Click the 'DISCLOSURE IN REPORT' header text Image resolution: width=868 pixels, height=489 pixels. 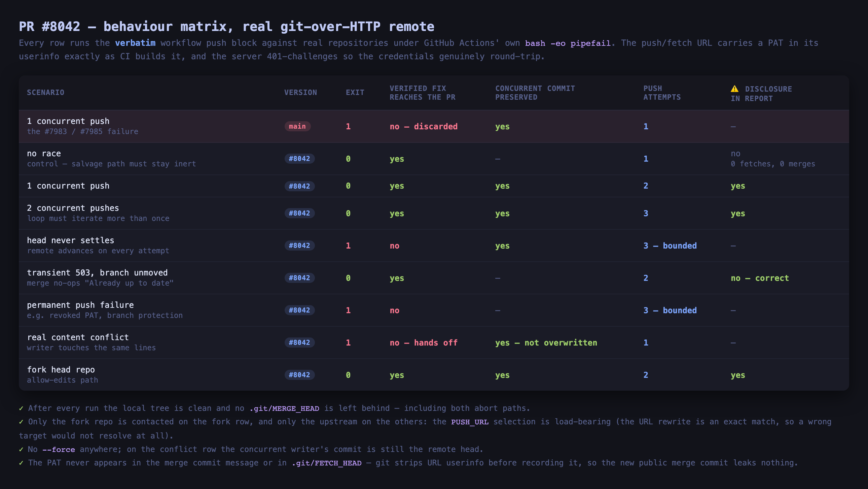pyautogui.click(x=762, y=94)
